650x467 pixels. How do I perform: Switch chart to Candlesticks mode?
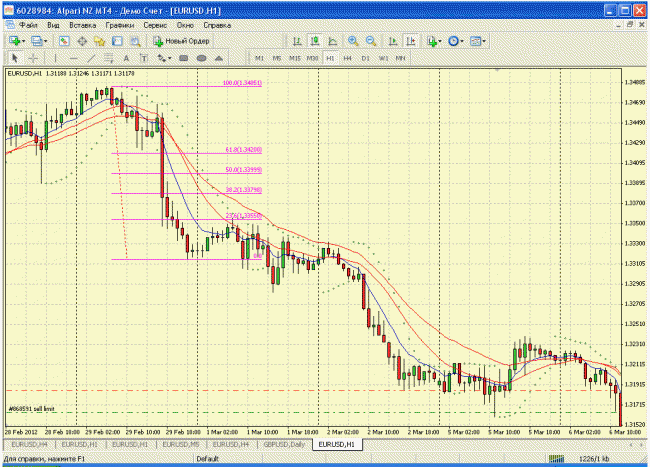pyautogui.click(x=315, y=41)
